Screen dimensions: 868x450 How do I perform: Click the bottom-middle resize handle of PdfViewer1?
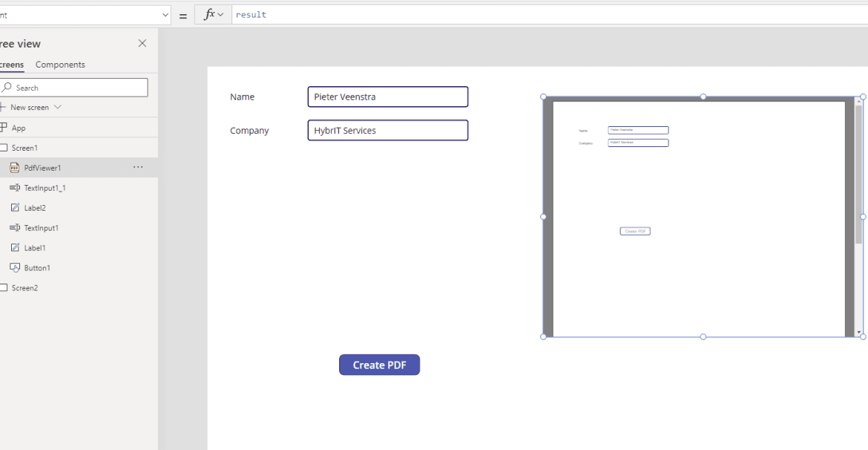point(703,336)
